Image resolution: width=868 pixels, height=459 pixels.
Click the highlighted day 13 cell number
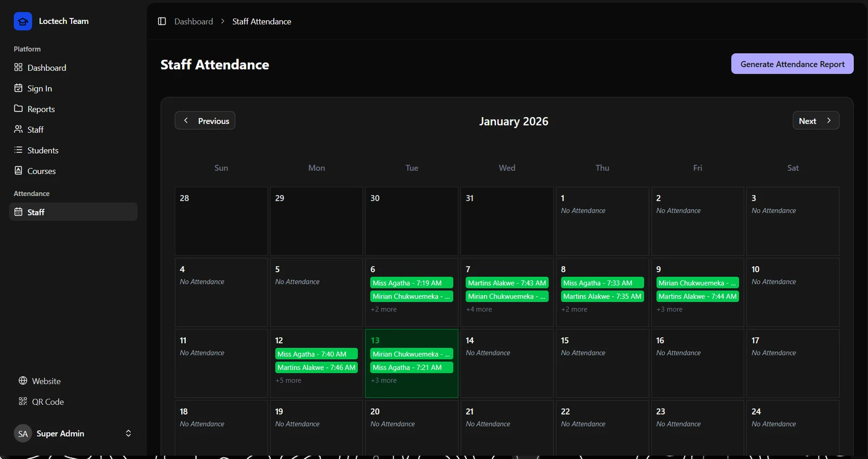[375, 340]
